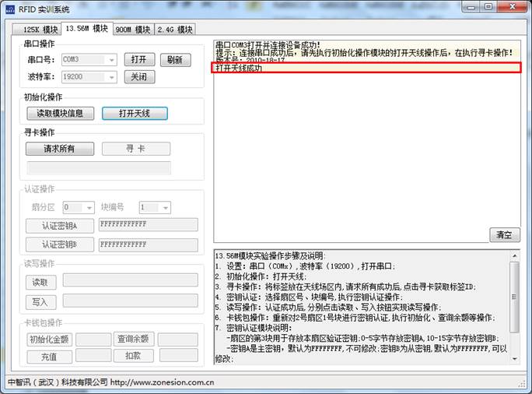Expand the 扇分区 dropdown
532x394 pixels.
(89, 207)
